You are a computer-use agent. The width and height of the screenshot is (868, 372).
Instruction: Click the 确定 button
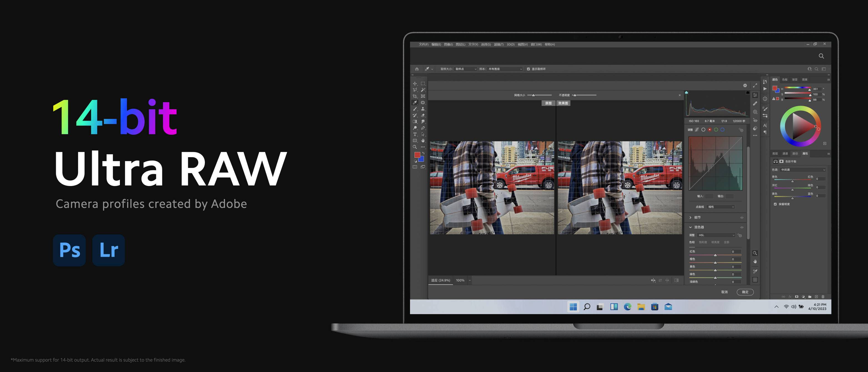pyautogui.click(x=745, y=292)
